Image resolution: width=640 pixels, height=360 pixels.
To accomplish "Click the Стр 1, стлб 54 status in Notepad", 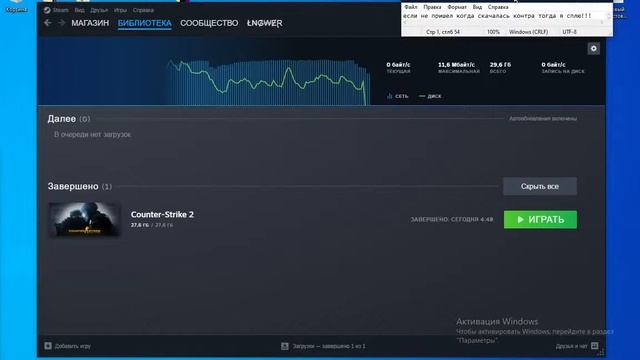I will coord(443,32).
